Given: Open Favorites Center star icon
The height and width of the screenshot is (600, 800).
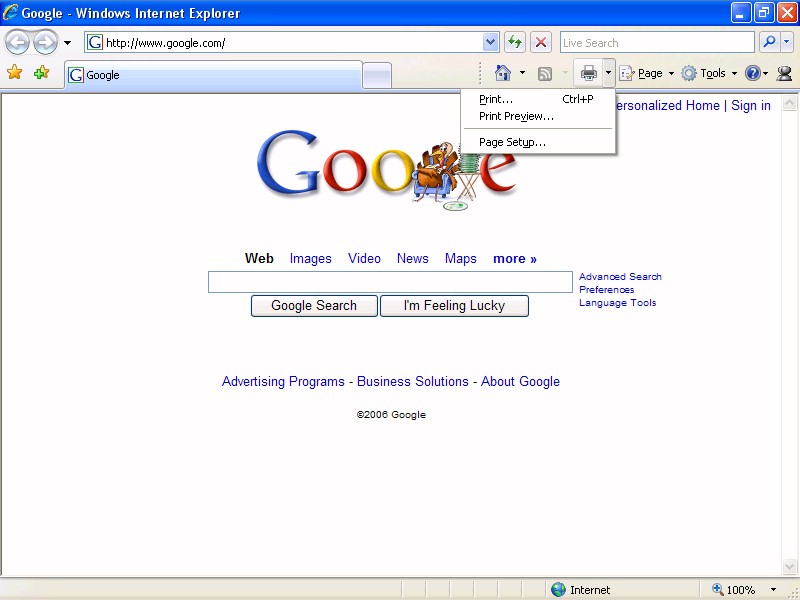Looking at the screenshot, I should pos(15,72).
